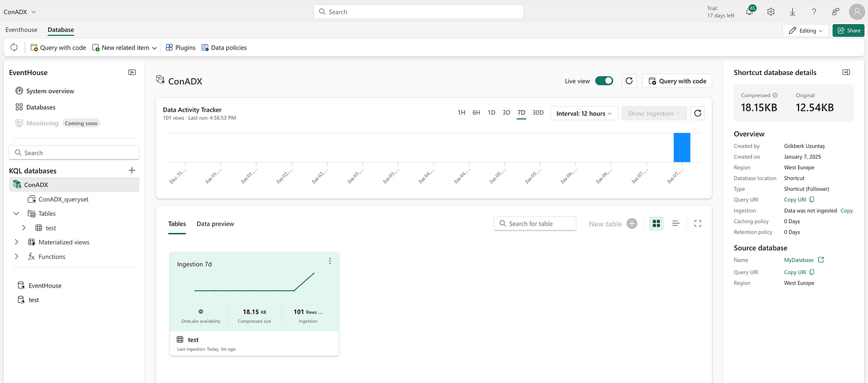This screenshot has width=868, height=383.
Task: Switch to the list view
Action: (676, 223)
